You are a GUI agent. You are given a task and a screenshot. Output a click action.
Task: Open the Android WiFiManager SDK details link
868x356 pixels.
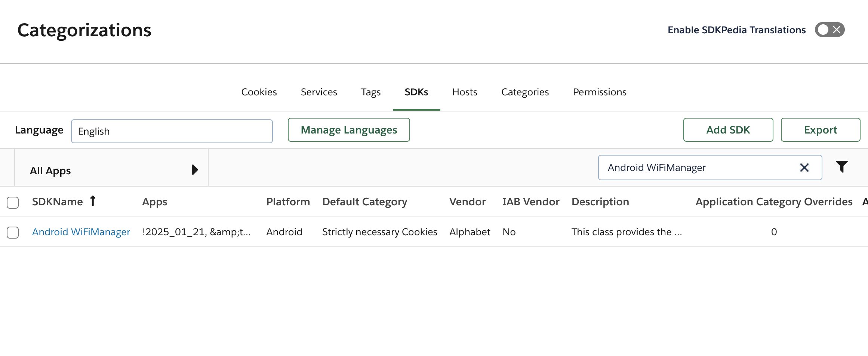81,232
